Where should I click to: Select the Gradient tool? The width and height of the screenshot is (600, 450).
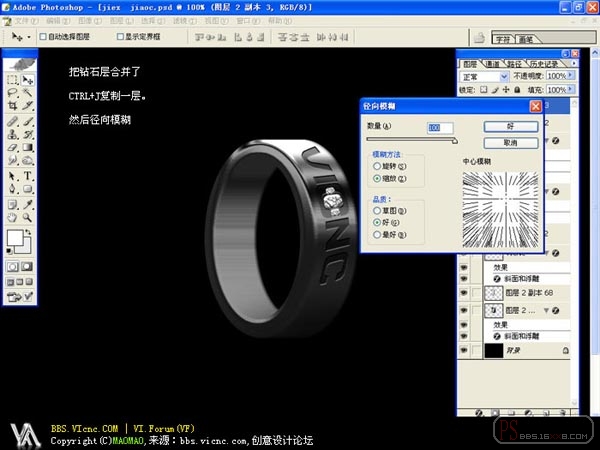pyautogui.click(x=28, y=147)
